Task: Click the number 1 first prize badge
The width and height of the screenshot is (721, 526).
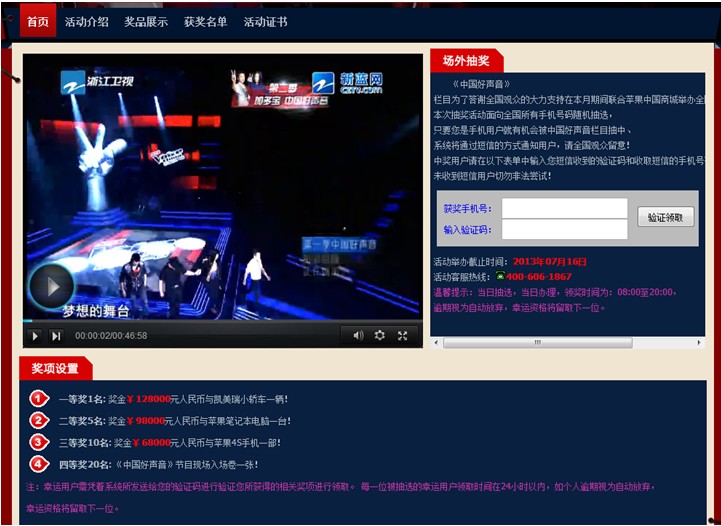Action: 38,399
